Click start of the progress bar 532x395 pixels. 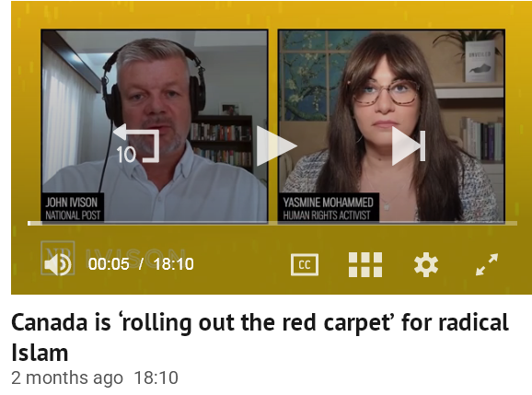click(29, 223)
